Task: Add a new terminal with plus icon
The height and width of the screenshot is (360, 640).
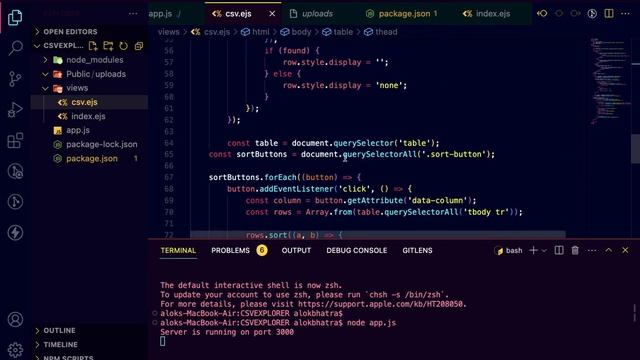Action: click(533, 250)
